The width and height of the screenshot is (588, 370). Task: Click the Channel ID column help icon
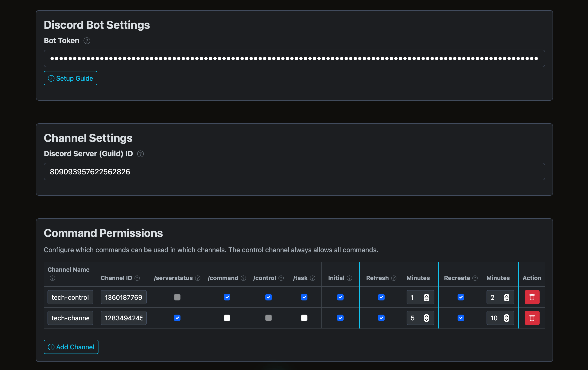pyautogui.click(x=137, y=278)
